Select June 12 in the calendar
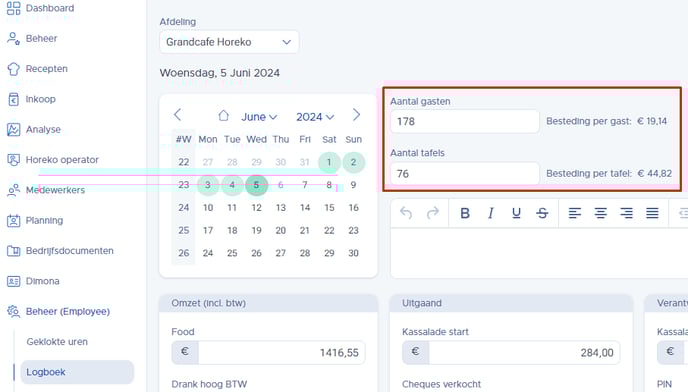 (256, 208)
